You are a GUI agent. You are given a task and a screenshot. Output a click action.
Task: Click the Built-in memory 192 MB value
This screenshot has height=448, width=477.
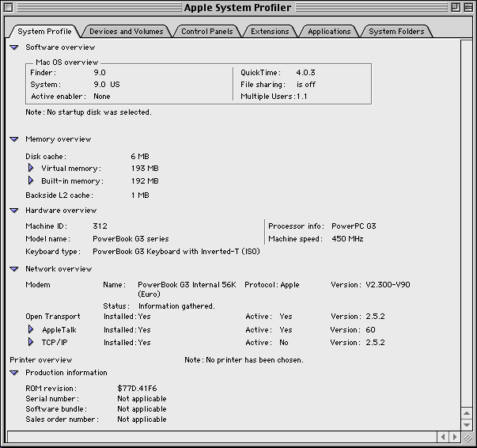point(145,181)
